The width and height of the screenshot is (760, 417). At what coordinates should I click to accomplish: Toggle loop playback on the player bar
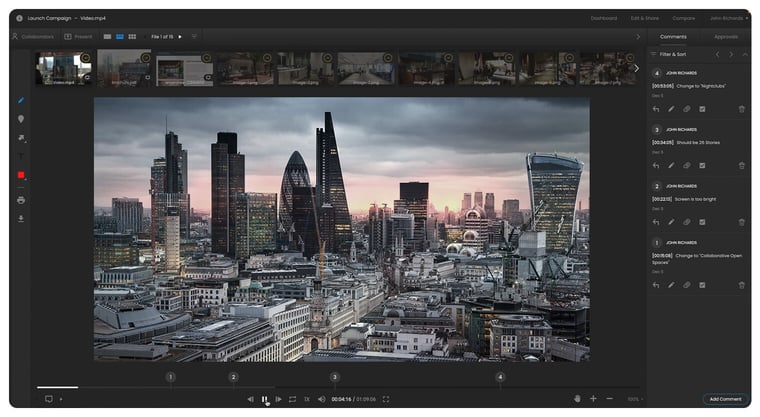(293, 399)
